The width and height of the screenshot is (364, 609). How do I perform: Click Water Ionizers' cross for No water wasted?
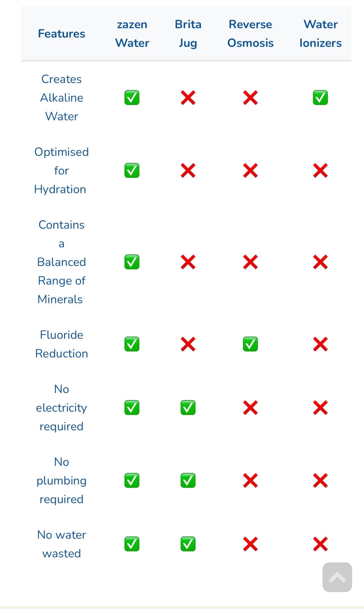click(x=320, y=544)
